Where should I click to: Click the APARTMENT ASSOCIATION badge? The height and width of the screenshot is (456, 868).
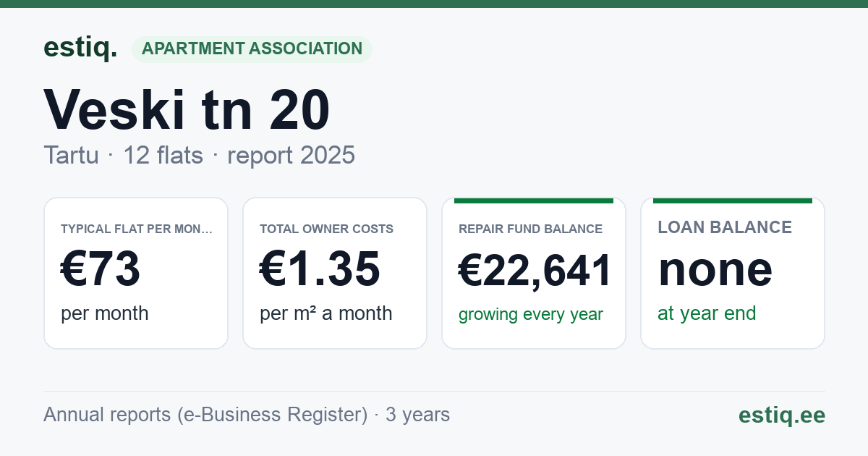point(252,49)
